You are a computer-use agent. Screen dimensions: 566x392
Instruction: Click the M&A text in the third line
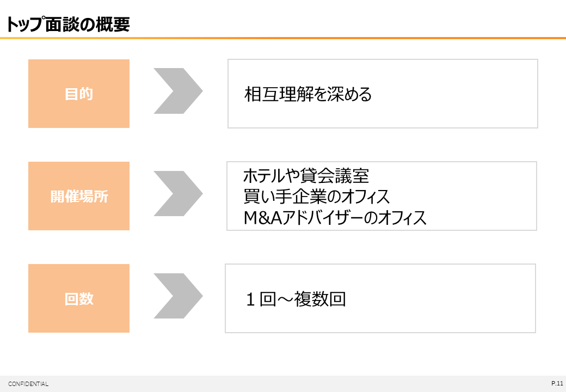[x=263, y=218]
